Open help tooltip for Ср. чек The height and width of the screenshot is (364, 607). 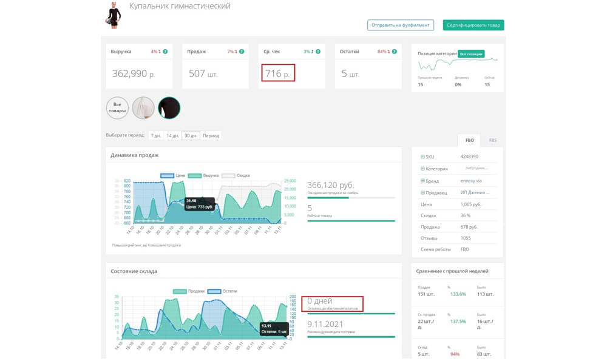click(318, 52)
